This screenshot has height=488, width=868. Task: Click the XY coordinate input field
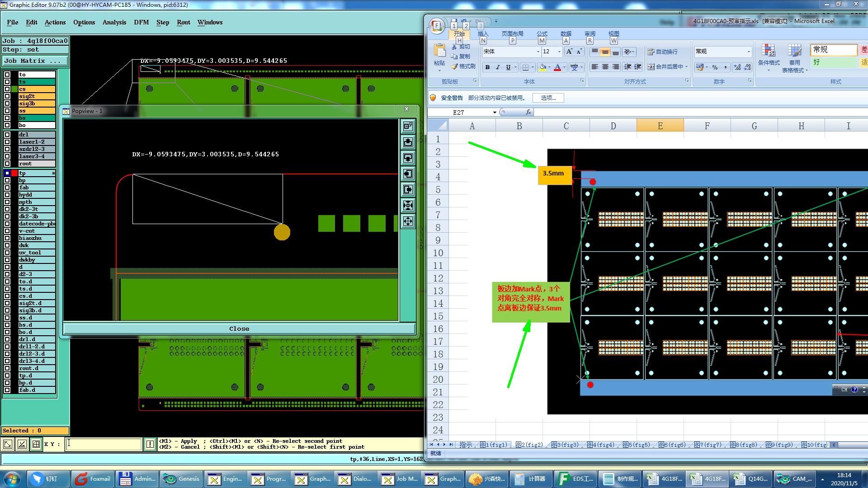[x=104, y=444]
